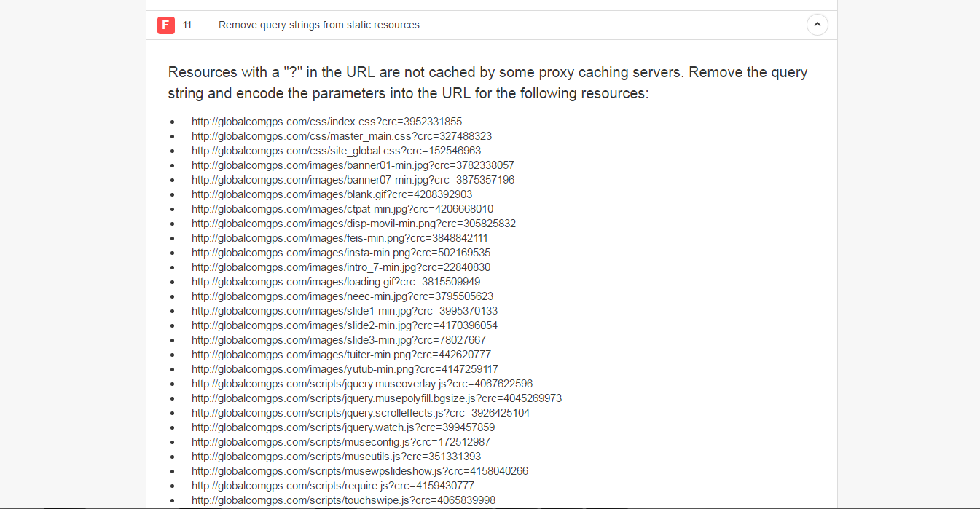Open the disp-movil-min.png link

[353, 224]
